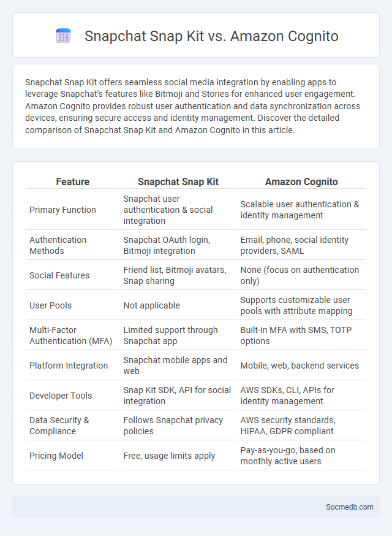
Task: Click the Pricing Model row label
Action: click(x=56, y=456)
